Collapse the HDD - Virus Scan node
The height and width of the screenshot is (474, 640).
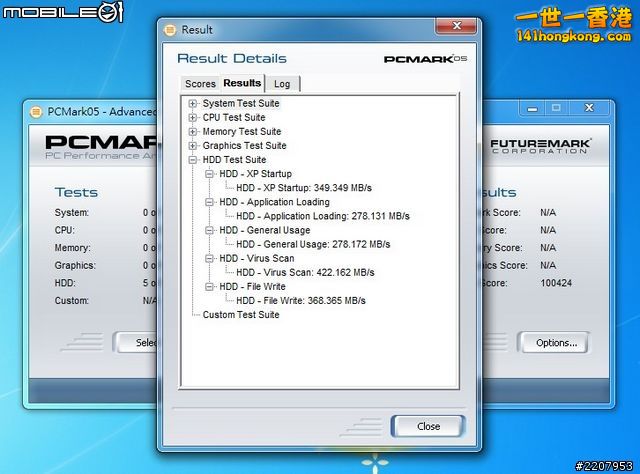(210, 258)
